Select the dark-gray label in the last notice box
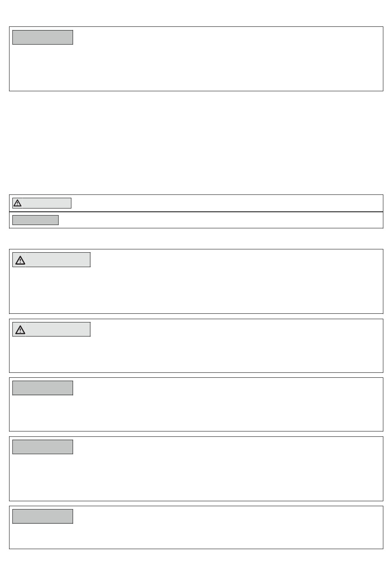392x571 pixels. pyautogui.click(x=43, y=516)
